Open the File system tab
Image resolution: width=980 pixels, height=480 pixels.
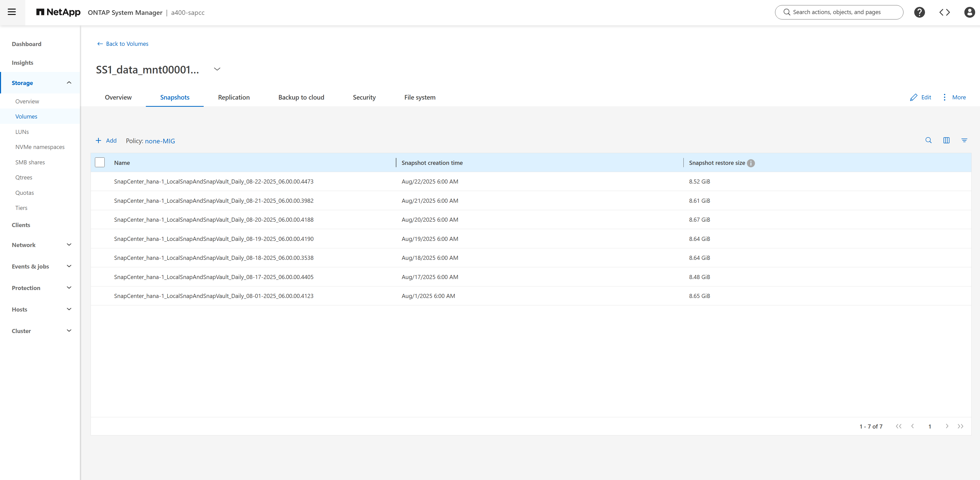coord(420,98)
